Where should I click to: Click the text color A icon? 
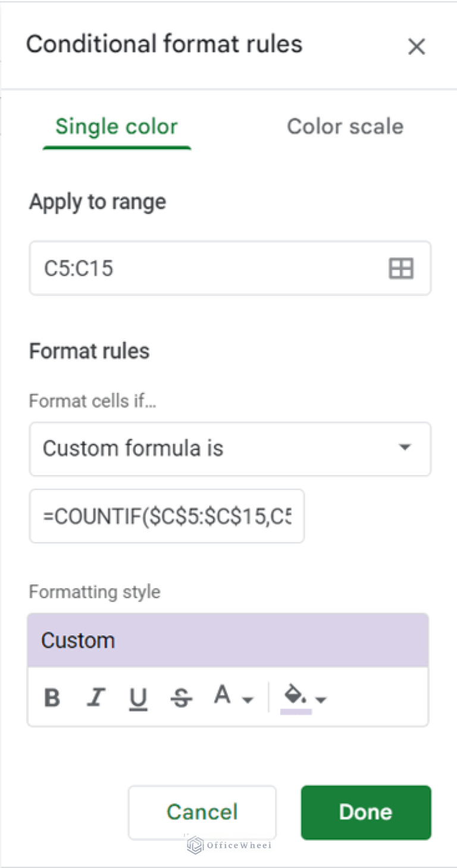[223, 694]
